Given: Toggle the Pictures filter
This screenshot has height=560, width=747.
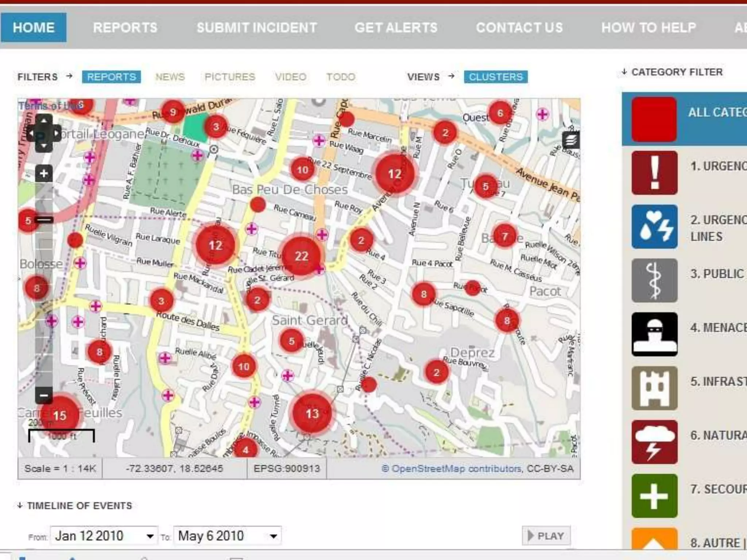Looking at the screenshot, I should [x=230, y=77].
